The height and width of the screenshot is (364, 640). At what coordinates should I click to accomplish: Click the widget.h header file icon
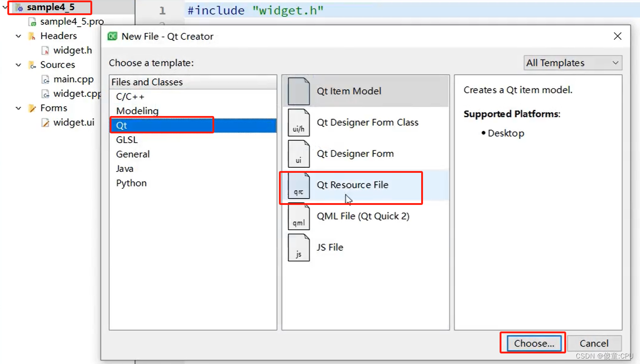45,50
